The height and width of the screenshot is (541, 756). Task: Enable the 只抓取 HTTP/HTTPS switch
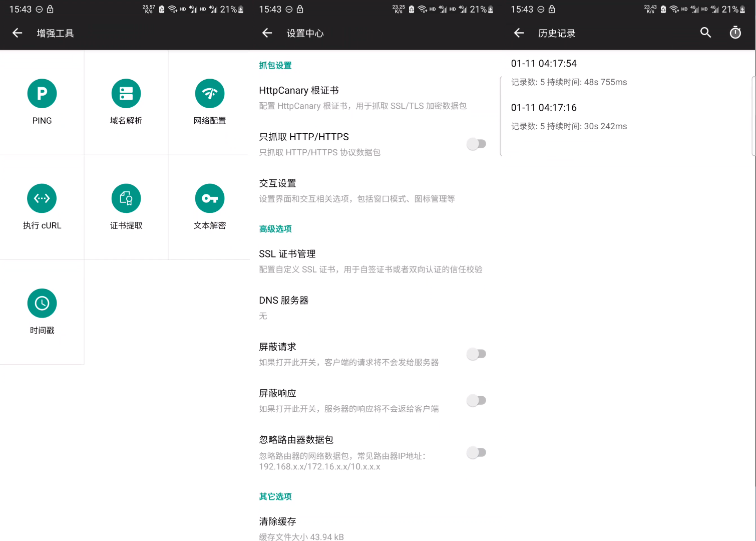[x=476, y=144]
